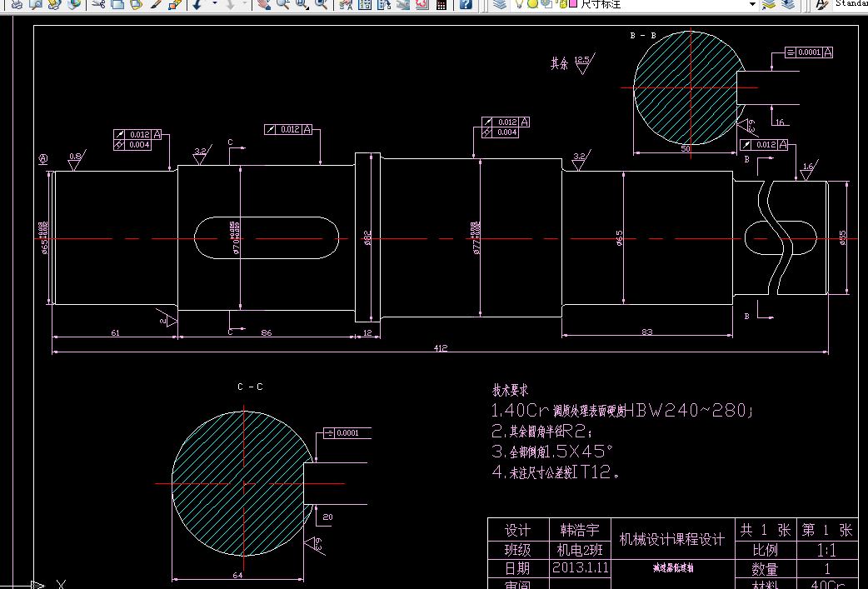Select the Match Properties brush icon
Screen dimensions: 868x589
click(157, 4)
